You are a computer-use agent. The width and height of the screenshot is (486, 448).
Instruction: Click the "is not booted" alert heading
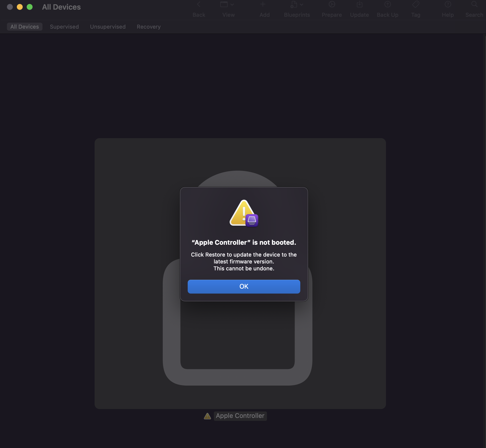[244, 242]
